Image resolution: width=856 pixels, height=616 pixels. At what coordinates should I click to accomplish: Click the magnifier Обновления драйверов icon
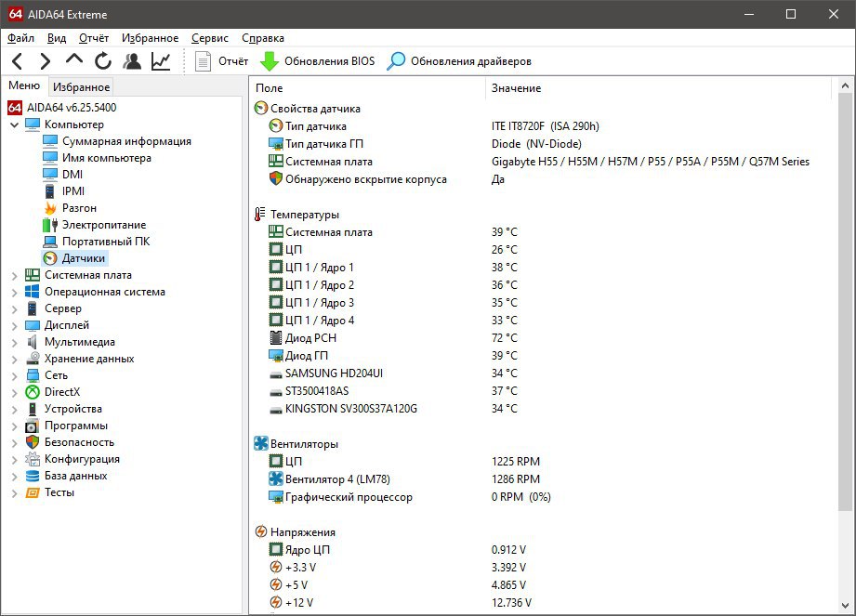point(396,61)
